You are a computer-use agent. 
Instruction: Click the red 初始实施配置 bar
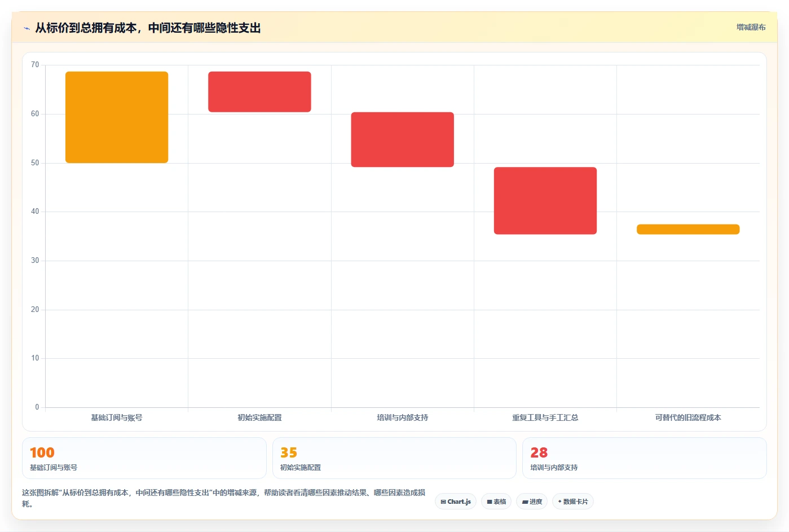pyautogui.click(x=259, y=92)
